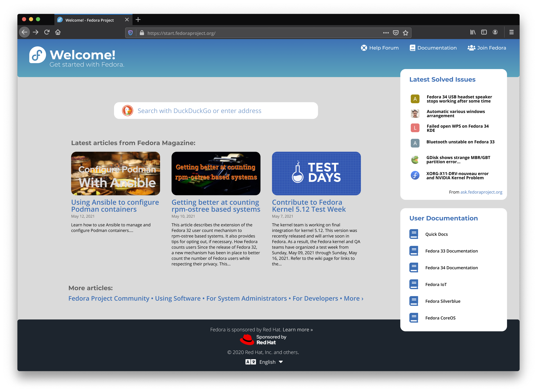The height and width of the screenshot is (392, 537).
Task: Click the USB headset issue author avatar
Action: 415,99
